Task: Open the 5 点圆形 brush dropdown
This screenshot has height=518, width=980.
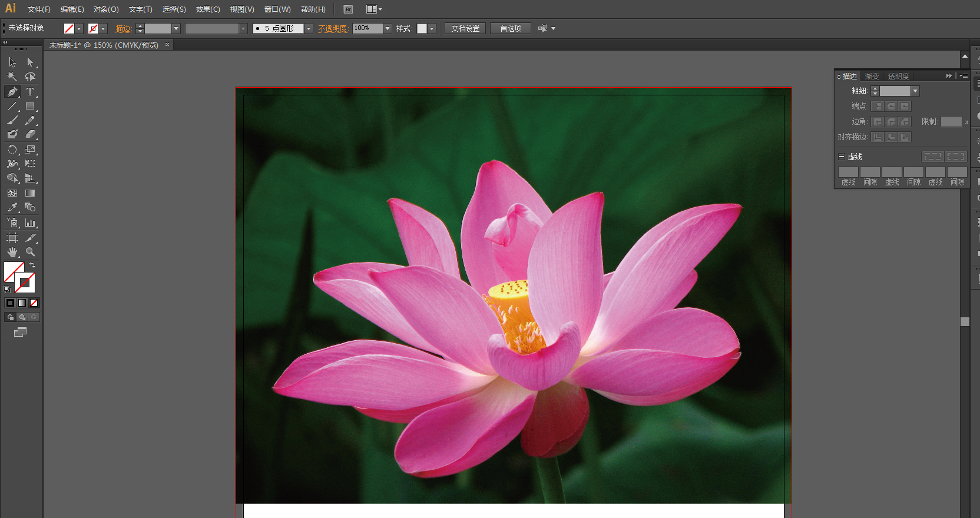Action: 309,28
